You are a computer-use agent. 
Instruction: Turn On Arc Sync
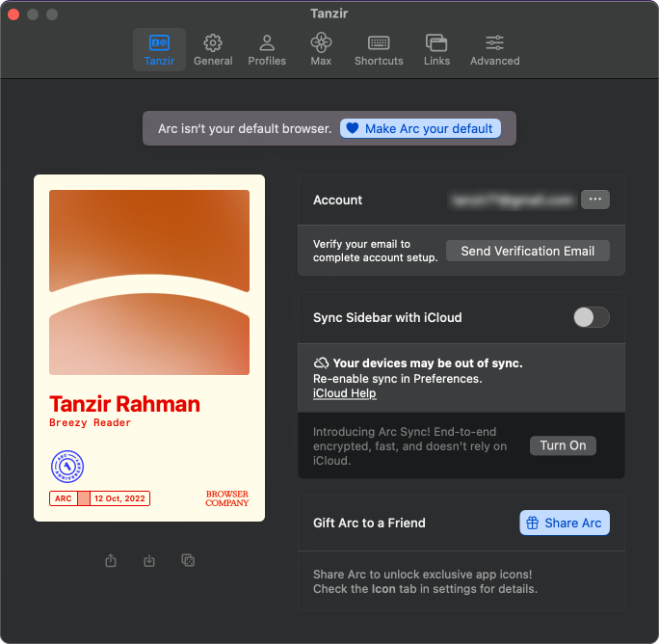pyautogui.click(x=563, y=445)
